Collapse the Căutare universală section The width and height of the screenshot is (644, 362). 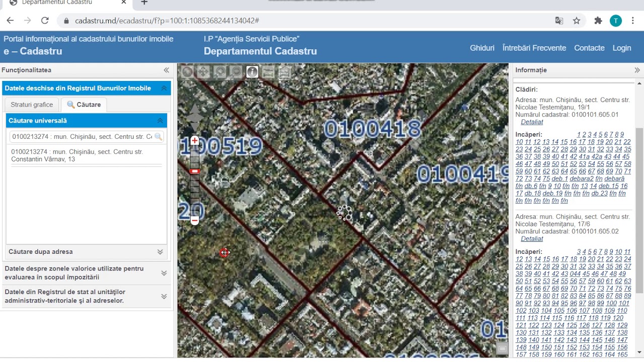pos(160,121)
